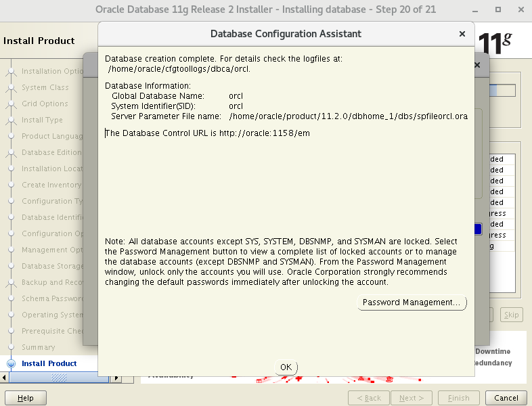This screenshot has width=532, height=406.
Task: Select Prerequisite Checks step in sidebar
Action: pyautogui.click(x=52, y=331)
